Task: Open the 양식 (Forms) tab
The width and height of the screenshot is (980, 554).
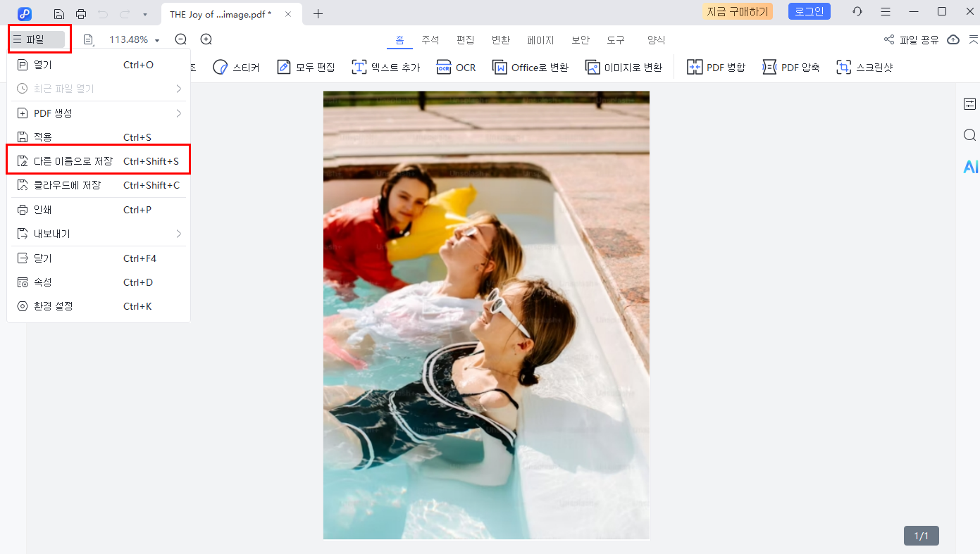Action: pyautogui.click(x=655, y=40)
